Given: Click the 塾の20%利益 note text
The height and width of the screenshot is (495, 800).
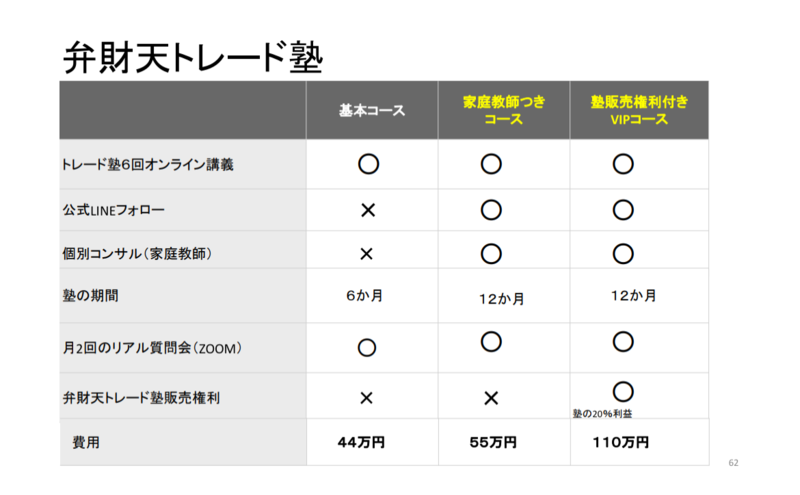Looking at the screenshot, I should (x=602, y=413).
